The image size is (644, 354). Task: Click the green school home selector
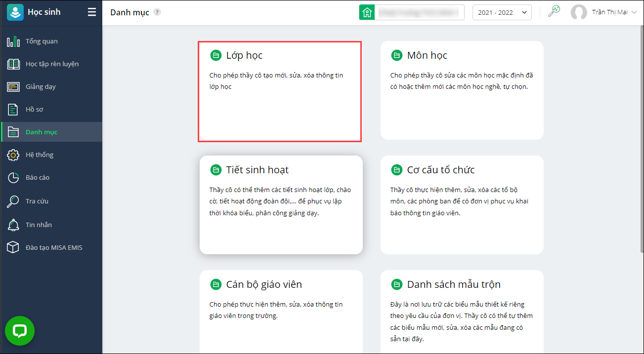[367, 13]
